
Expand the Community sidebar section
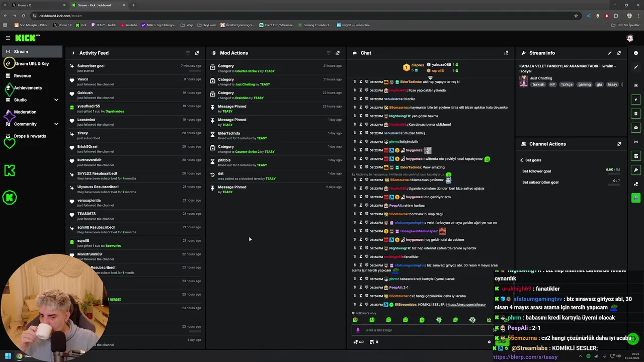(56, 124)
